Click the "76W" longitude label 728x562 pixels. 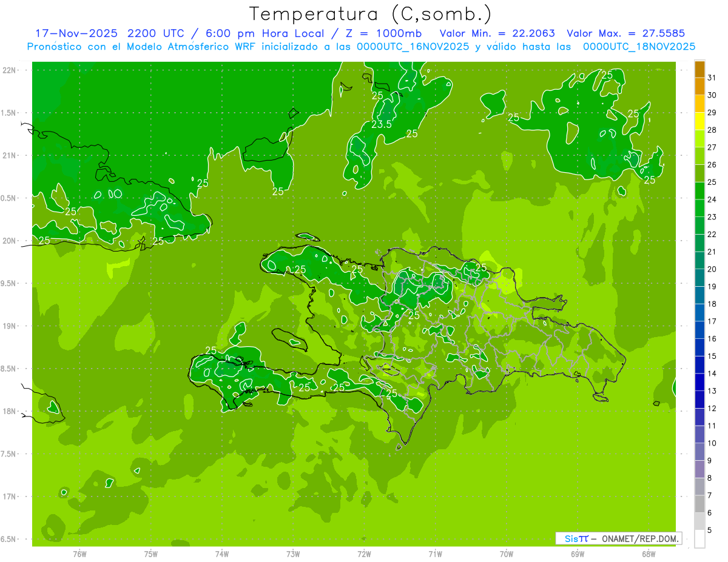[x=79, y=554]
